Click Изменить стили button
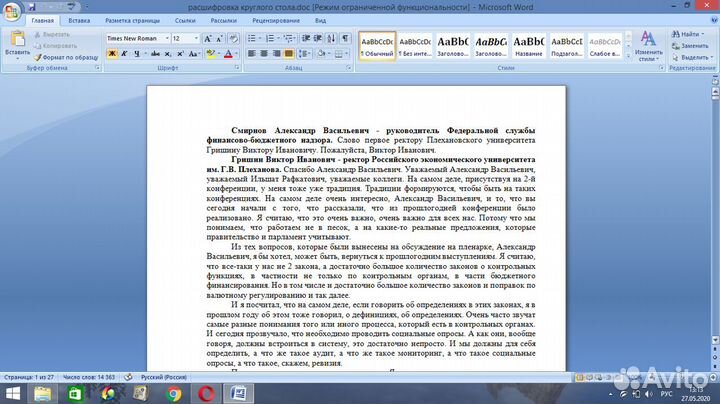 tap(649, 45)
